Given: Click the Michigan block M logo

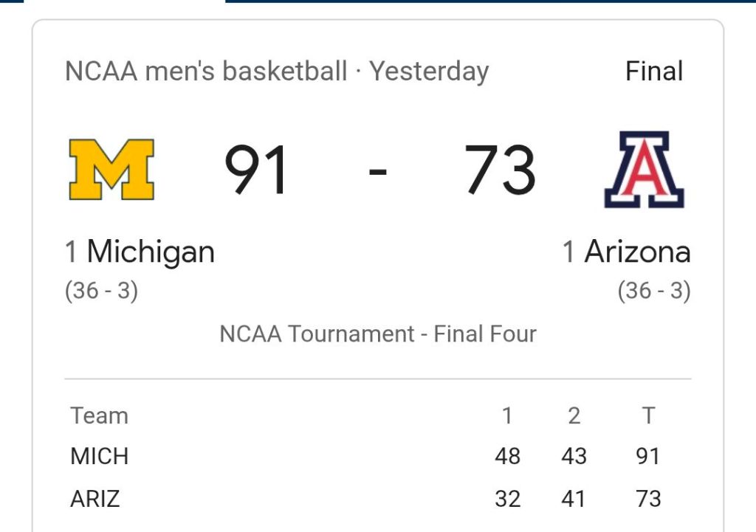Looking at the screenshot, I should click(111, 170).
